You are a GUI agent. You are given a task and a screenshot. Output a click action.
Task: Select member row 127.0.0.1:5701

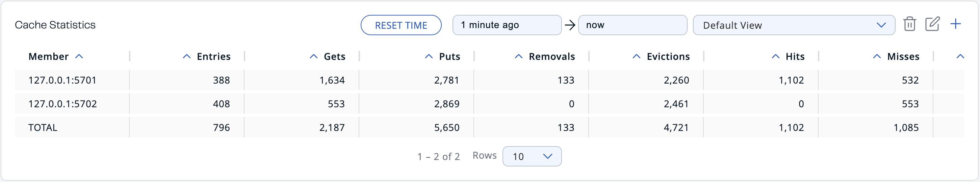point(62,80)
